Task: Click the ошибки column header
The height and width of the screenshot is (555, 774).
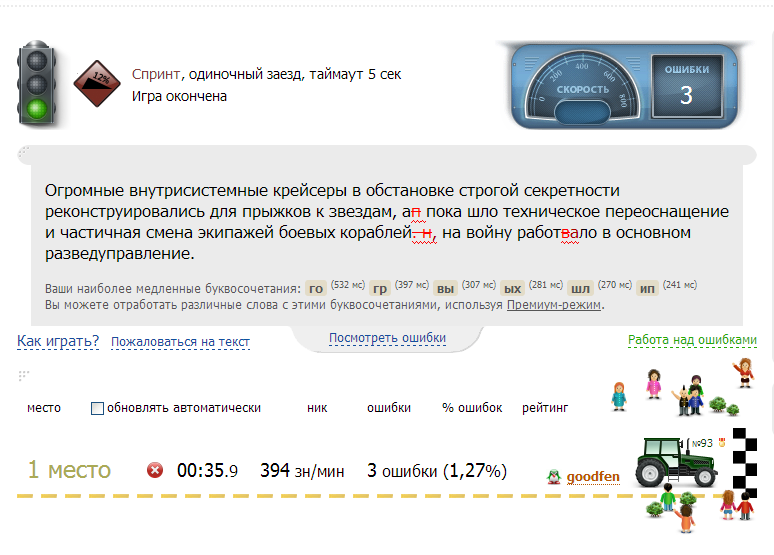Action: click(x=389, y=408)
